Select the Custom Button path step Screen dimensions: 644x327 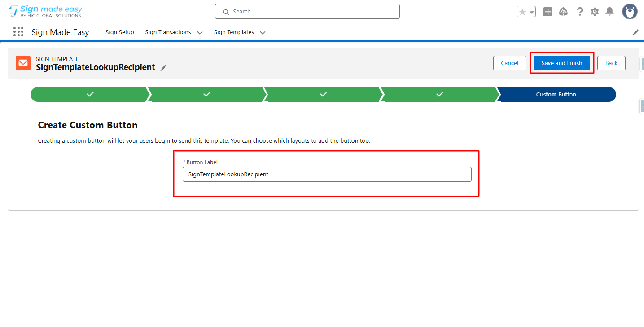tap(556, 95)
